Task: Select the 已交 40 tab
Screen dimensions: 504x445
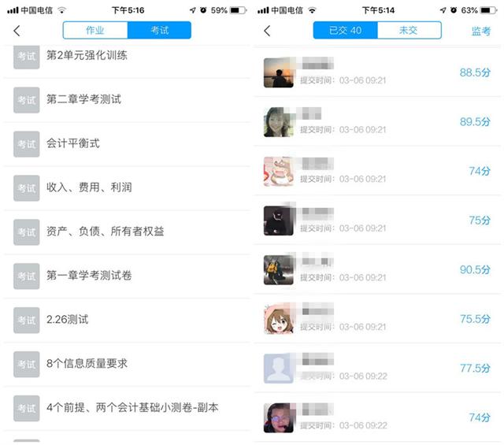Action: tap(346, 30)
